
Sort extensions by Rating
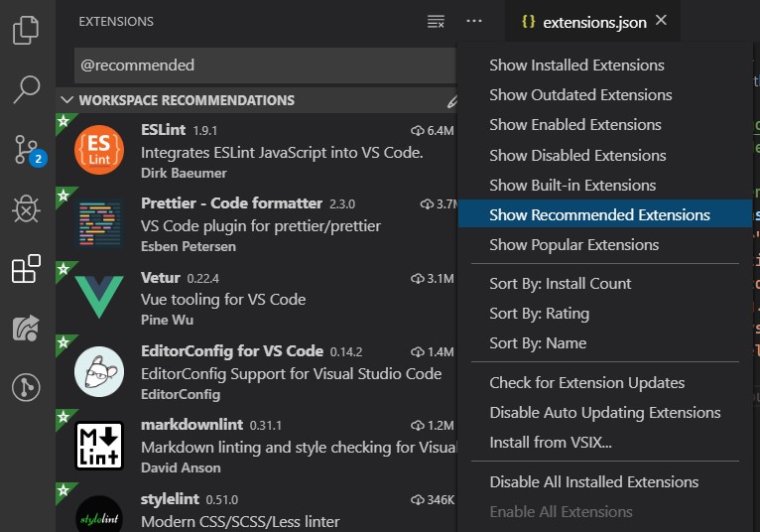coord(605,314)
